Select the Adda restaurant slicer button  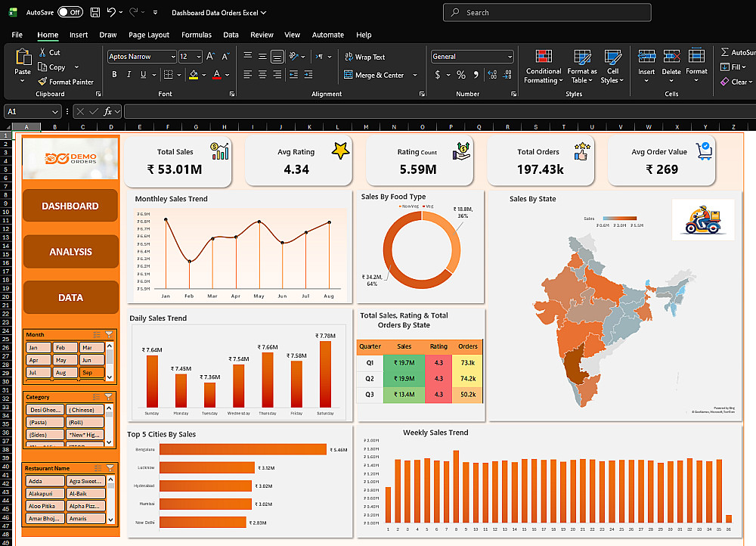(45, 481)
